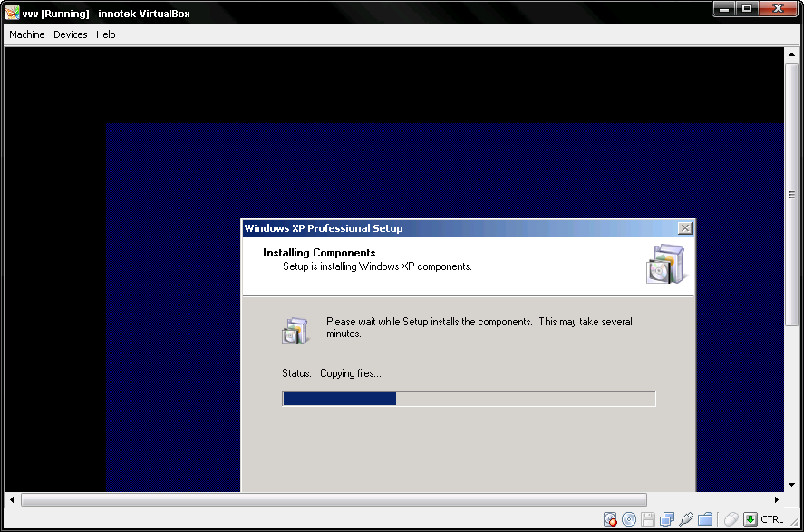This screenshot has height=532, width=804.
Task: Click the floppy disk status icon
Action: [648, 519]
